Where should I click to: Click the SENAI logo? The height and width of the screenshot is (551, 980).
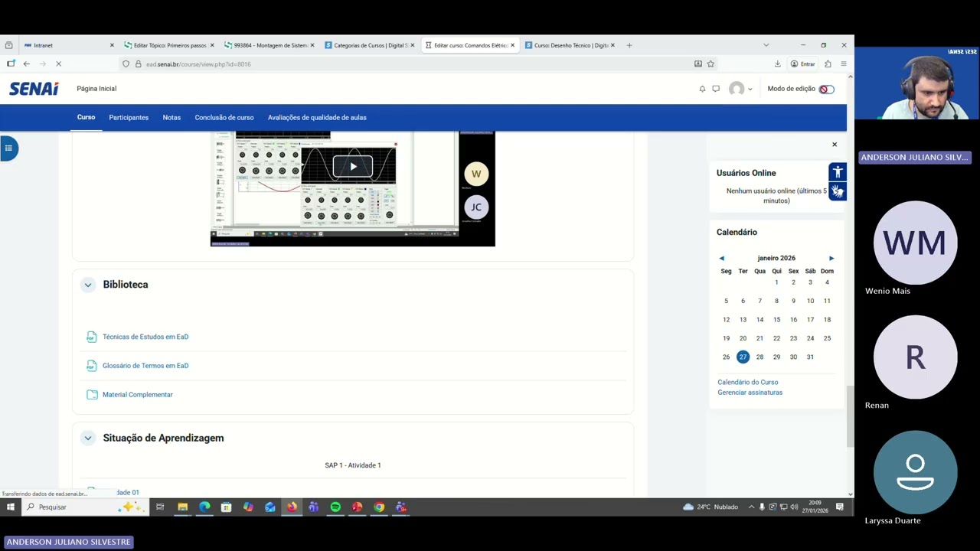tap(34, 89)
